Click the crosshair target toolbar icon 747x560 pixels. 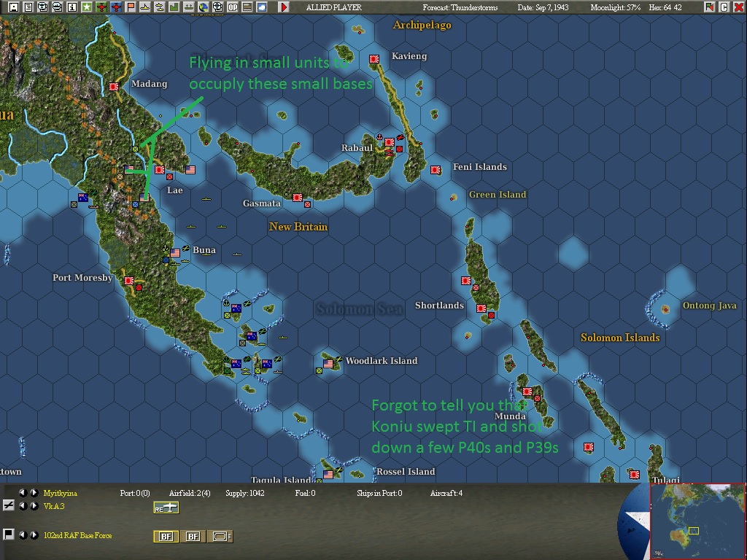pyautogui.click(x=217, y=7)
